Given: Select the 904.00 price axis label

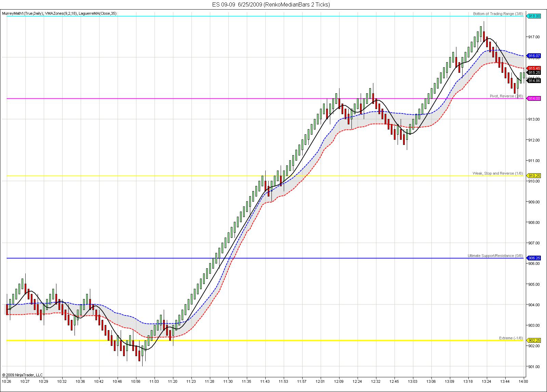Looking at the screenshot, I should pos(534,305).
